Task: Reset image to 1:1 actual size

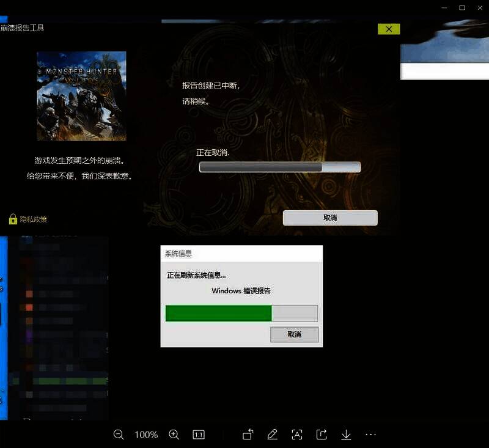Action: [199, 435]
